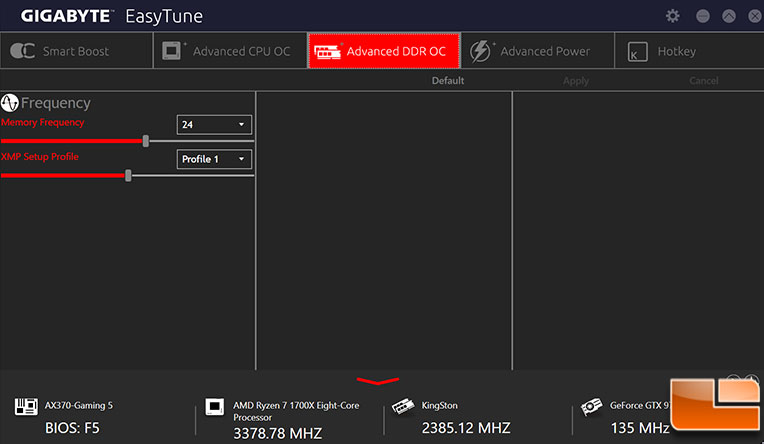Open the Hotkey tab
This screenshot has height=444, width=764.
click(x=689, y=51)
